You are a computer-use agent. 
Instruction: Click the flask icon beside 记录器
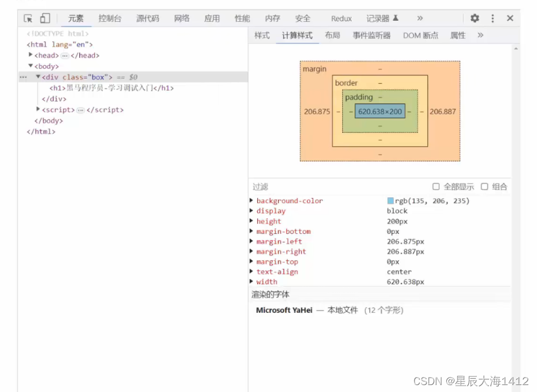pos(395,18)
